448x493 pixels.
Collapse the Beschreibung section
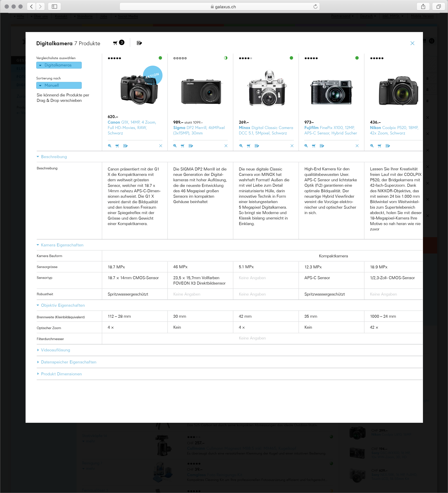pos(52,157)
